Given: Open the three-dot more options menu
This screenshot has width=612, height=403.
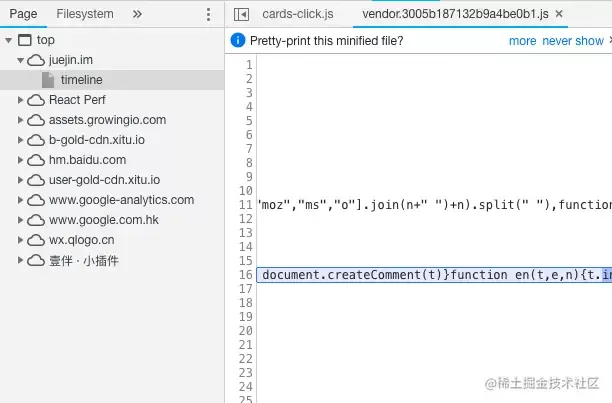Looking at the screenshot, I should pyautogui.click(x=208, y=14).
